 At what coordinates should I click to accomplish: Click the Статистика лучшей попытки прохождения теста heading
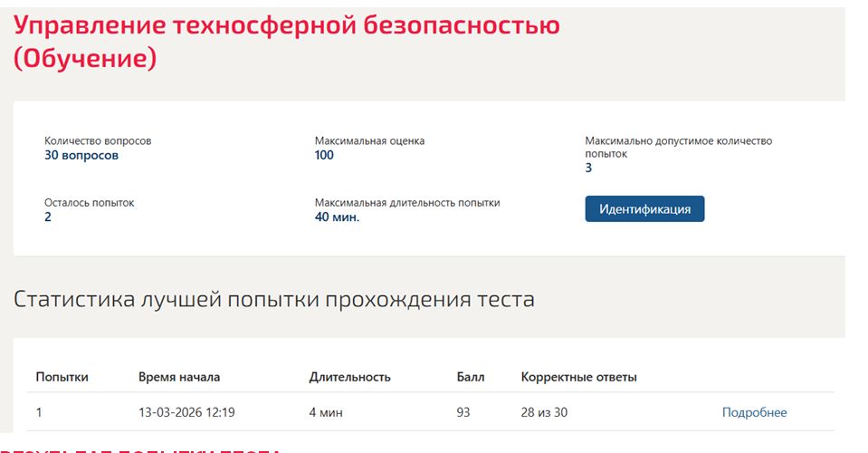point(274,300)
